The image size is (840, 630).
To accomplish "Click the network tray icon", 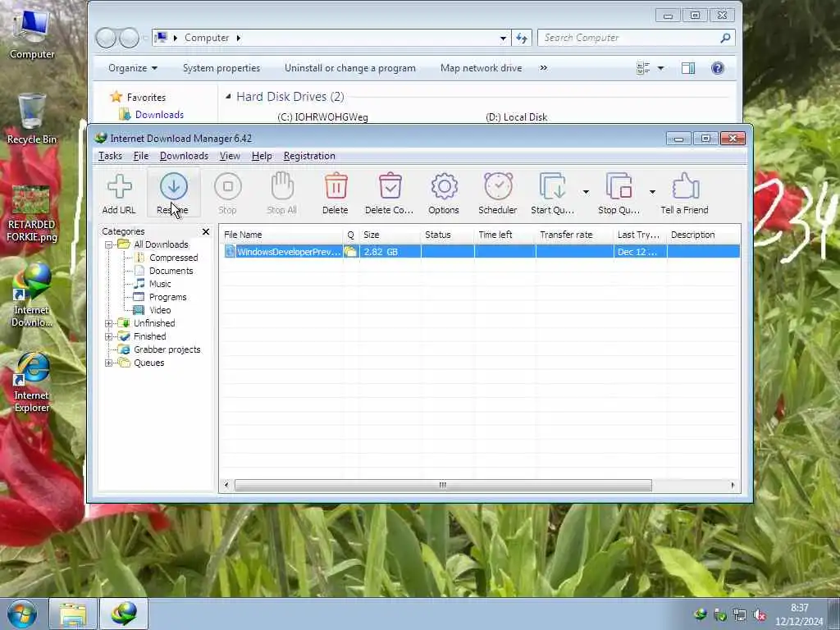I will click(x=740, y=615).
